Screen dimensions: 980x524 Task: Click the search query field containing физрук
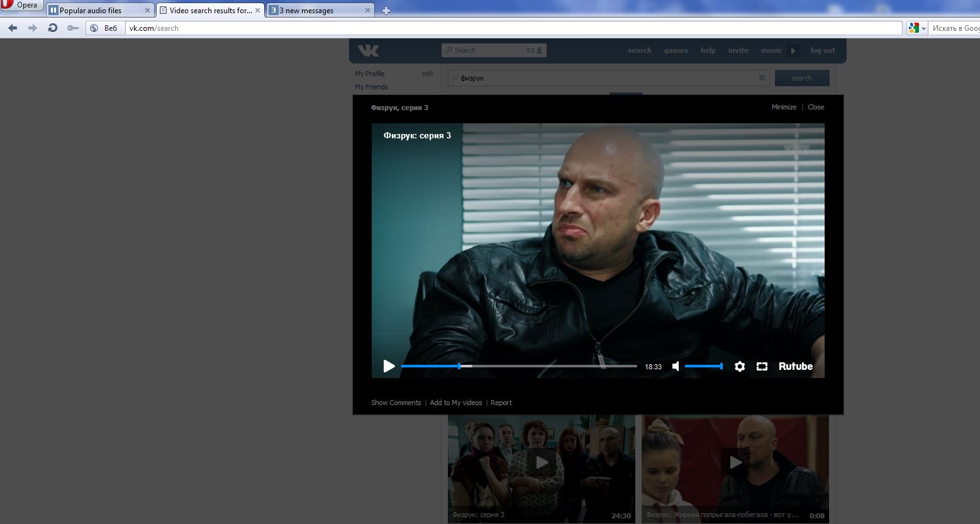coord(608,78)
